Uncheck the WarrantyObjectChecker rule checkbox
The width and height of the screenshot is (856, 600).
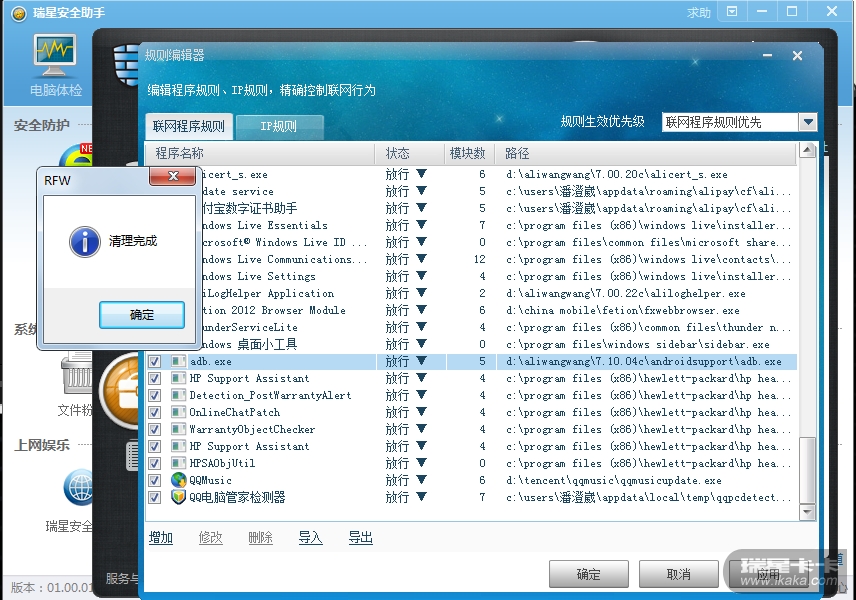(x=154, y=429)
